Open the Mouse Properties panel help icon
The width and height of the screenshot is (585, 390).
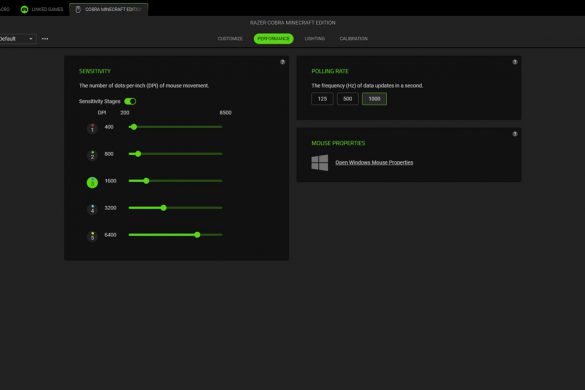[x=515, y=134]
